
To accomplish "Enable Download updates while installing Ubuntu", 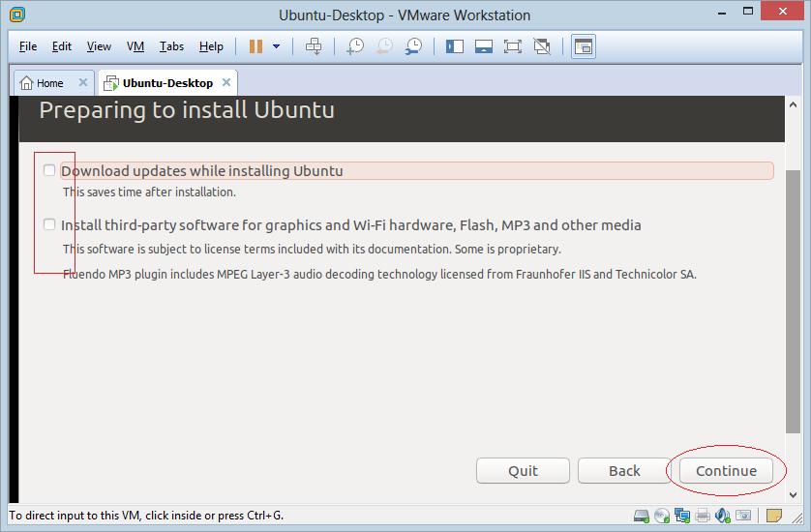I will pos(49,170).
